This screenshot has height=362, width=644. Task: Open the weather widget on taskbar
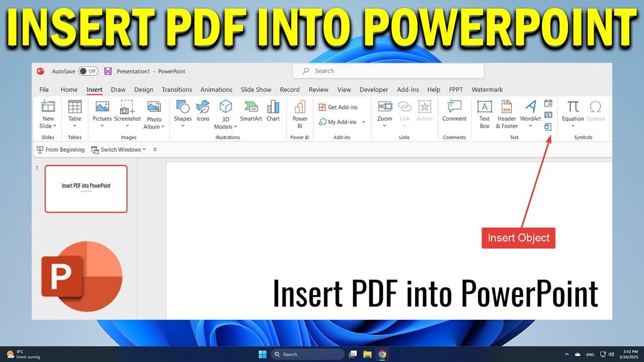[x=23, y=354]
